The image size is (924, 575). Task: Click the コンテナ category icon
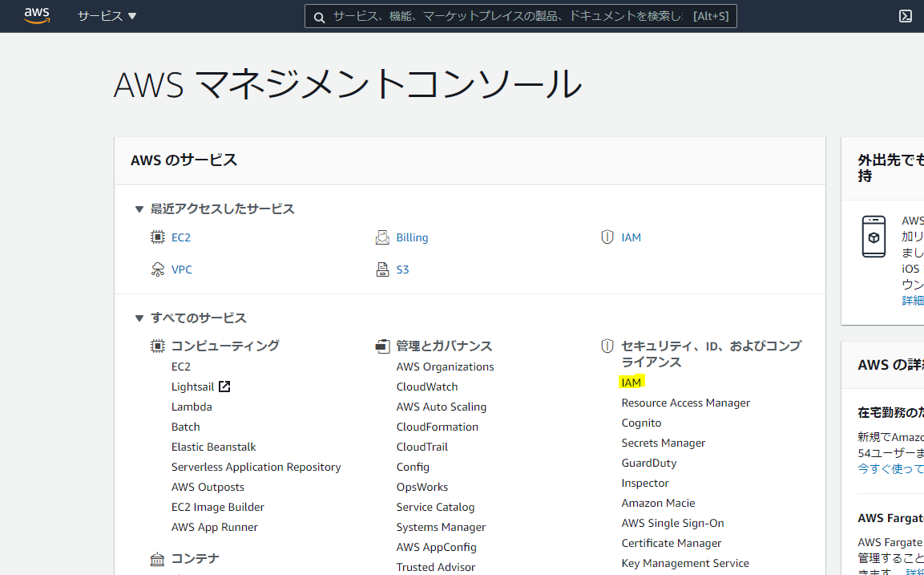point(157,558)
